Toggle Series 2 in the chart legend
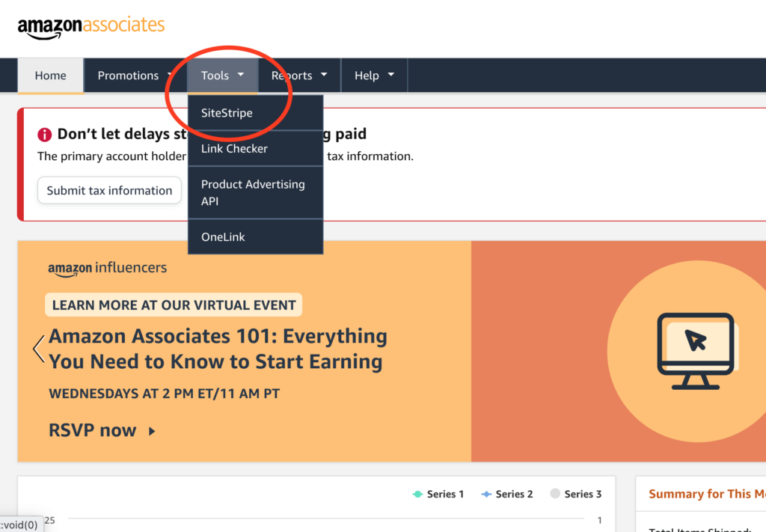Viewport: 766px width, 532px height. (x=506, y=494)
